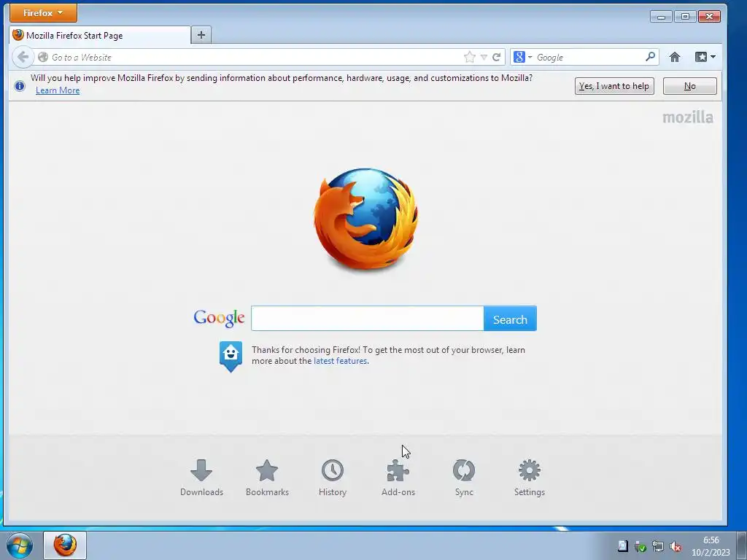Open Bookmarks from start page

click(x=267, y=478)
